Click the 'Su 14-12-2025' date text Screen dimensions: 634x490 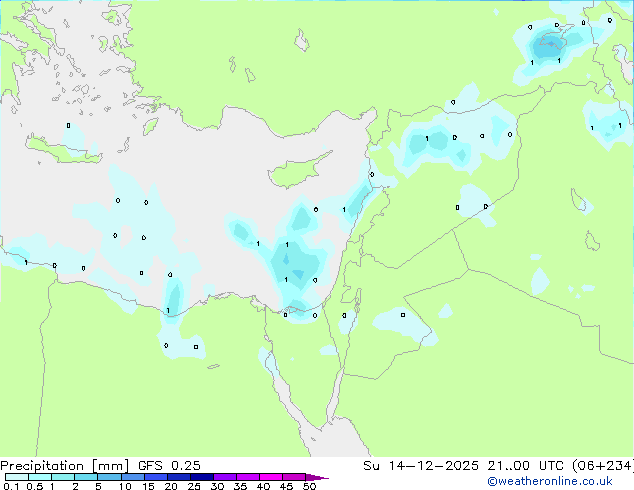tap(421, 466)
